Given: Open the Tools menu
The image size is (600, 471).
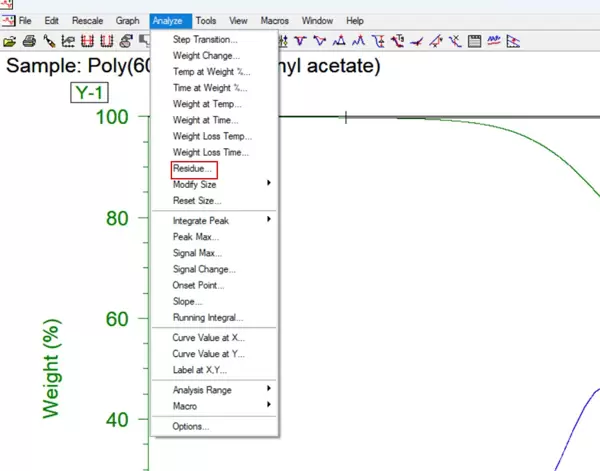Looking at the screenshot, I should click(x=205, y=20).
